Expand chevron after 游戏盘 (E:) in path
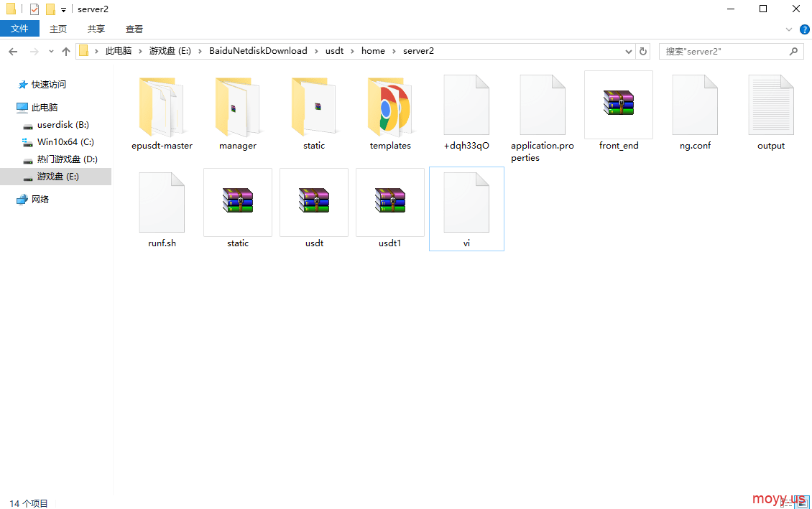The image size is (812, 509). tap(200, 51)
